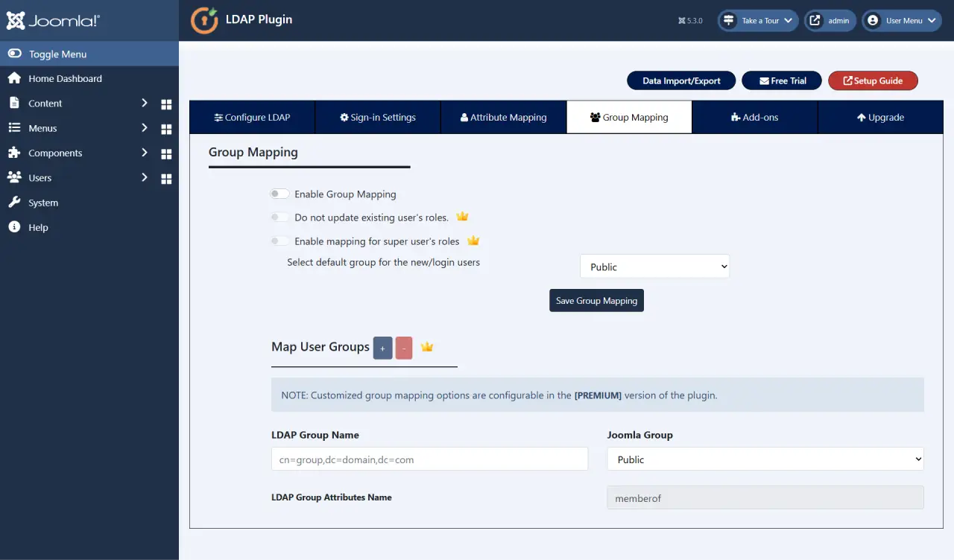Screen dimensions: 954x560
Task: Click the Components puzzle icon in the sidebar
Action: click(x=14, y=153)
